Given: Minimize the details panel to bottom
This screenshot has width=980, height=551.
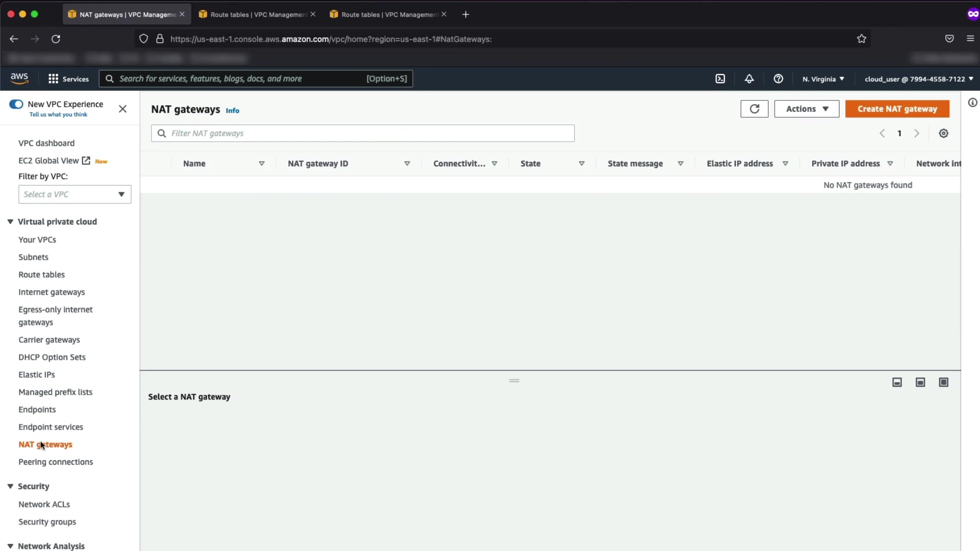Looking at the screenshot, I should coord(897,382).
